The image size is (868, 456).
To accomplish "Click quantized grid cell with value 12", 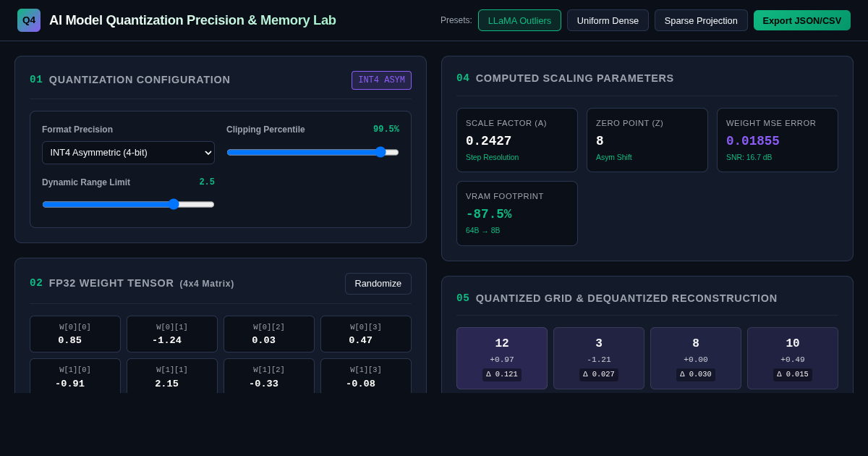I will click(x=502, y=358).
